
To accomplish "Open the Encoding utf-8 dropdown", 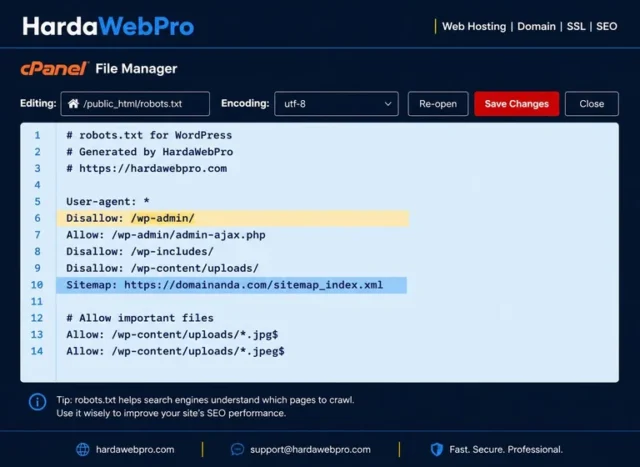I will point(336,104).
